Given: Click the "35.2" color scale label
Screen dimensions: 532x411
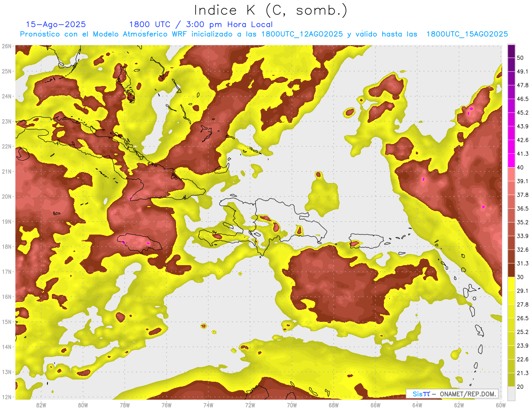Looking at the screenshot, I should (x=523, y=222).
